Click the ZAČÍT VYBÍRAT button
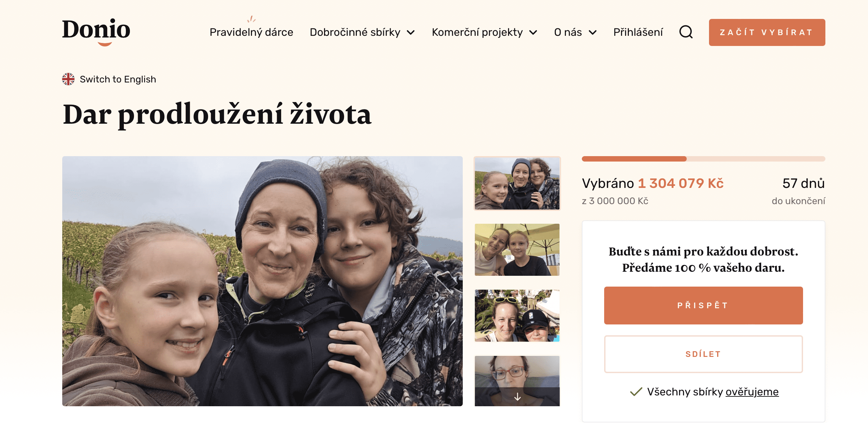The width and height of the screenshot is (868, 438). tap(767, 32)
